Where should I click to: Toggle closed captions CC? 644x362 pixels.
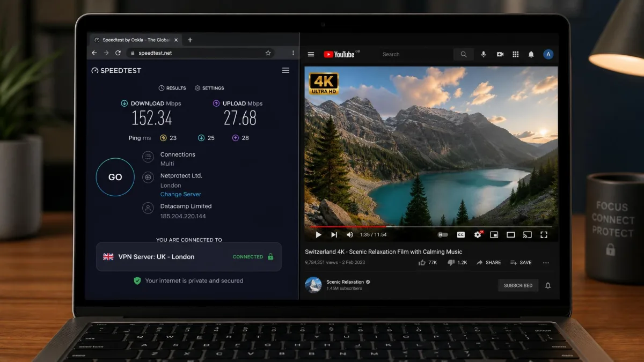[460, 234]
